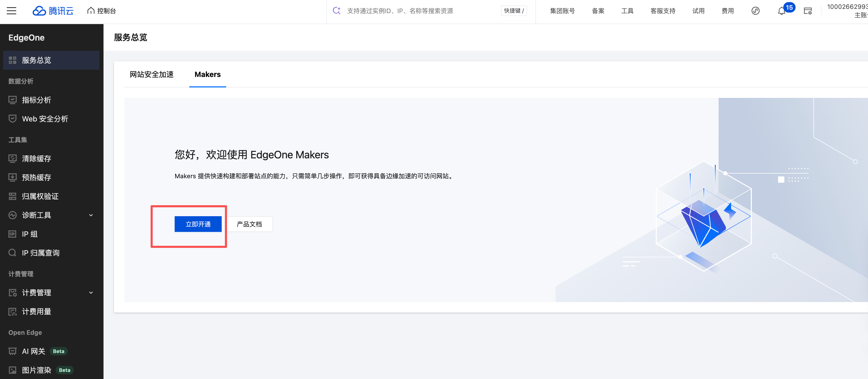
Task: Open the notifications bell
Action: [x=781, y=11]
